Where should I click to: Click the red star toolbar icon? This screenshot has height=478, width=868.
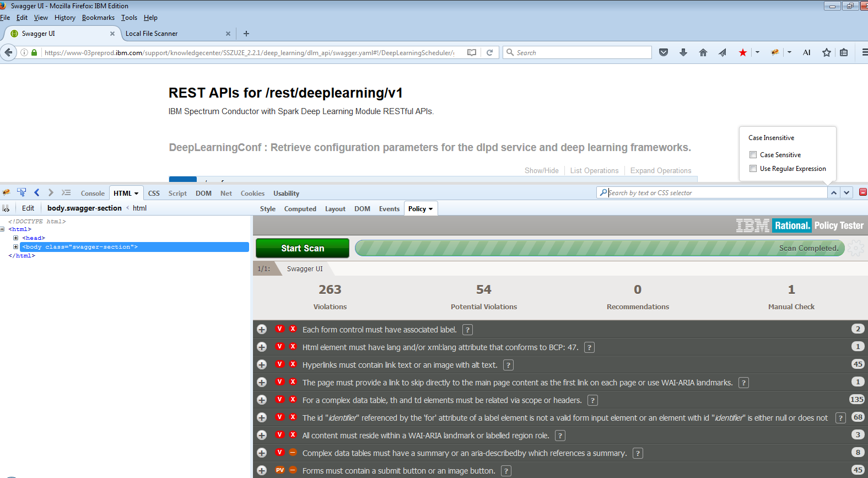tap(743, 52)
